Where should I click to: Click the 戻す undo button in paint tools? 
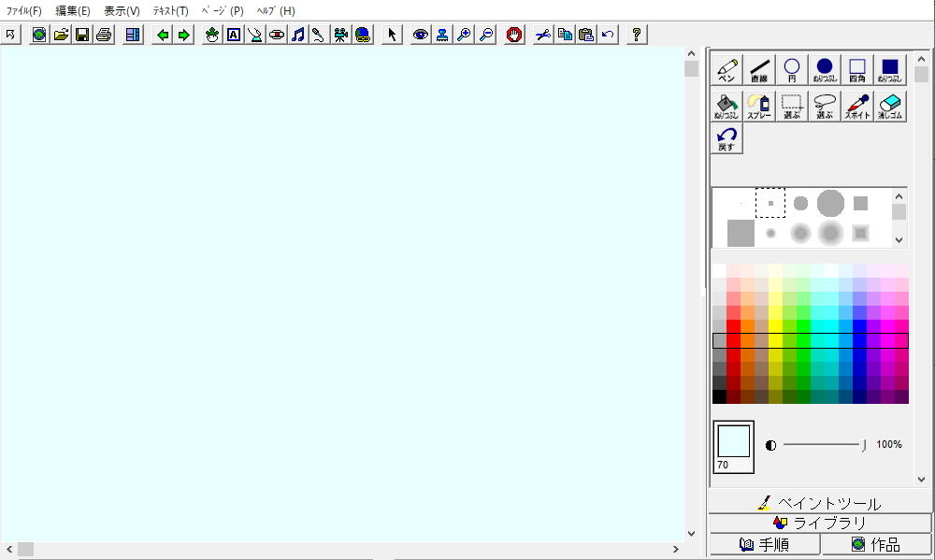point(726,138)
